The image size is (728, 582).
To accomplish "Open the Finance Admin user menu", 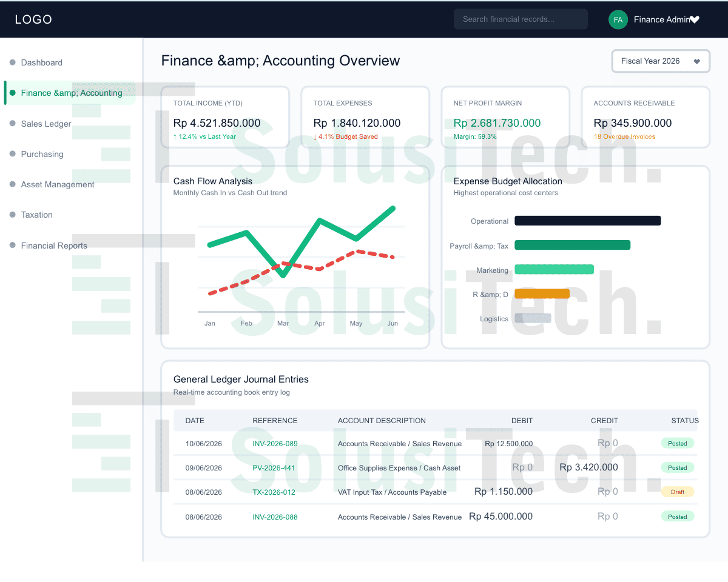I will 667,19.
